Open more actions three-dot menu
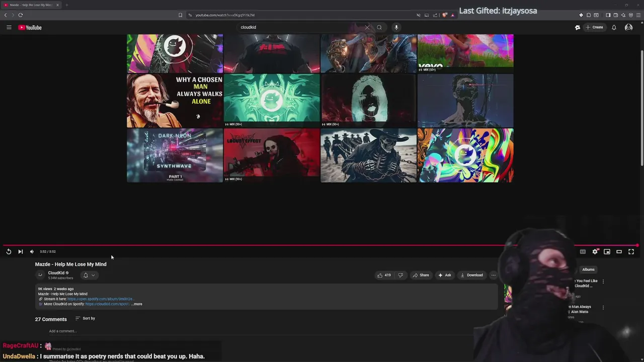This screenshot has width=644, height=362. [x=493, y=275]
